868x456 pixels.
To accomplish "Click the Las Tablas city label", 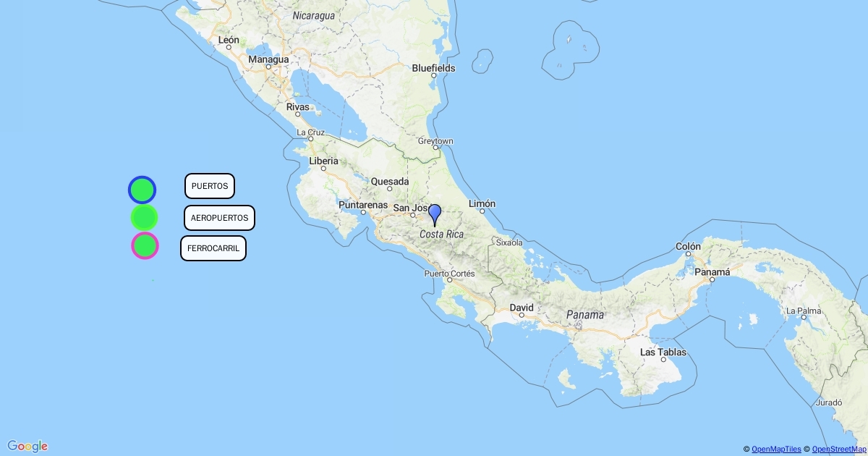I will tap(663, 352).
